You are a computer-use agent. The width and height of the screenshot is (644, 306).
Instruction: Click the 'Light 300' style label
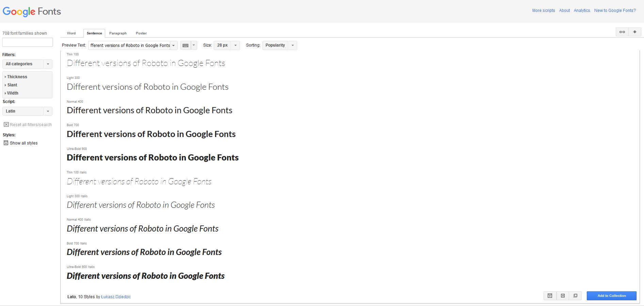click(73, 78)
